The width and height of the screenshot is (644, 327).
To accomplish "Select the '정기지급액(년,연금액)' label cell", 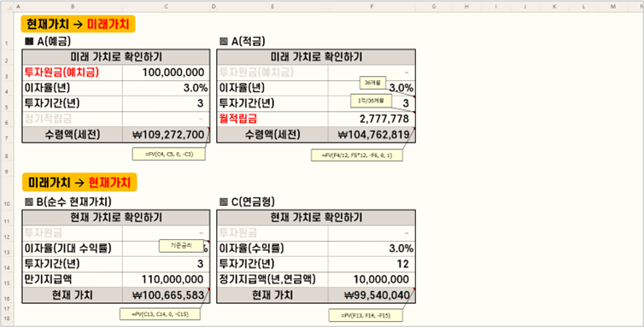I will point(272,279).
